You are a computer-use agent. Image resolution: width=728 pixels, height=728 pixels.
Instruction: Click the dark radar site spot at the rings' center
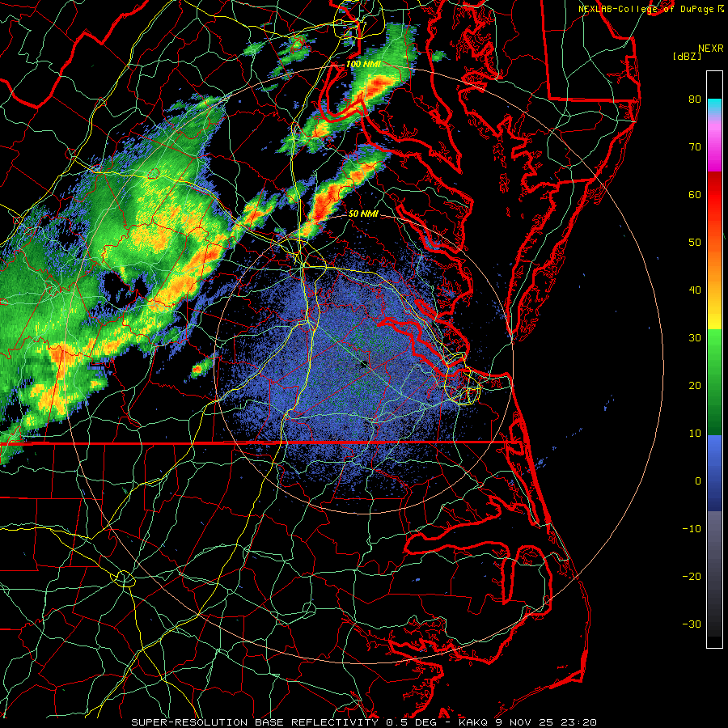click(x=364, y=364)
